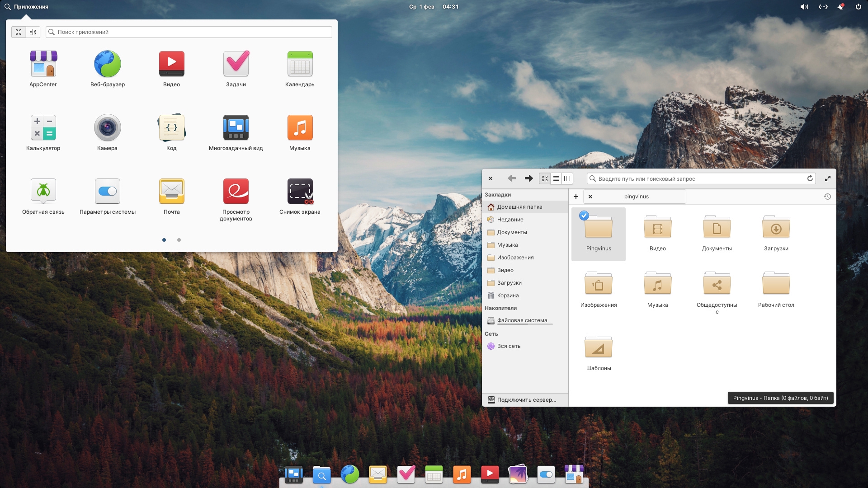The height and width of the screenshot is (488, 868).
Task: Launch the Camera app
Action: click(x=107, y=128)
